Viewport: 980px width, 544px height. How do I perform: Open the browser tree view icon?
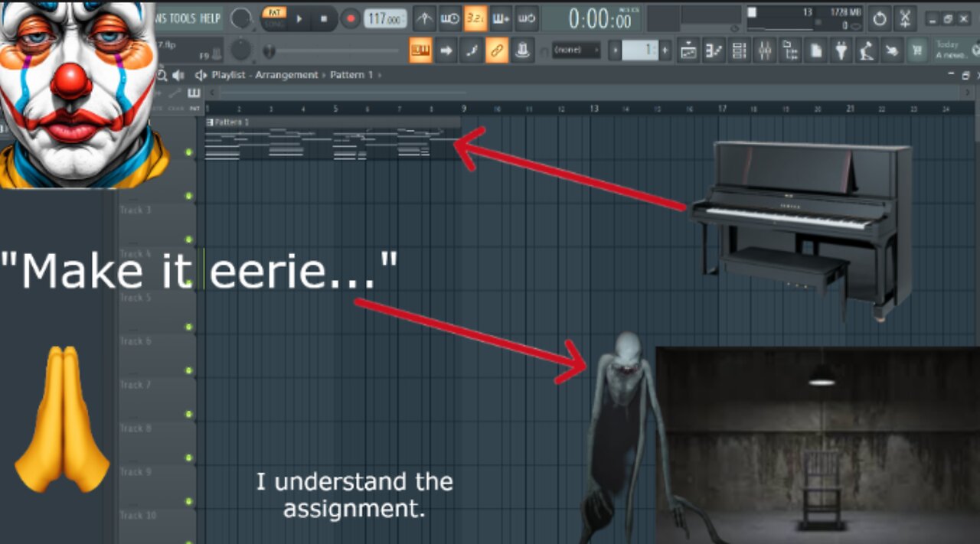(x=791, y=50)
